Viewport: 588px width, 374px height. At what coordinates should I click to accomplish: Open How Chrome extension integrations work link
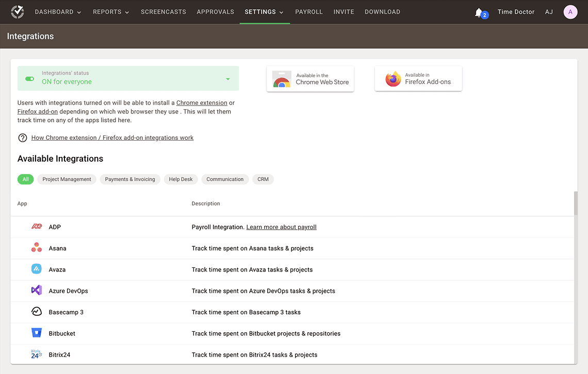[x=112, y=138]
